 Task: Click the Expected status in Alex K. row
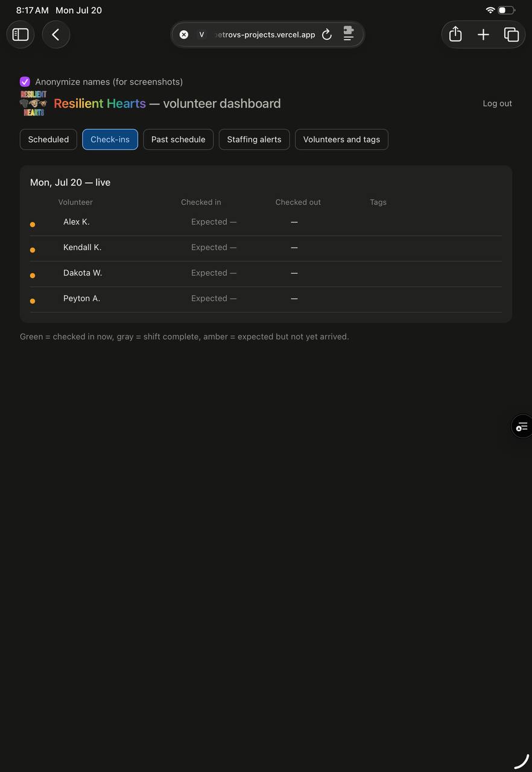[x=214, y=222]
